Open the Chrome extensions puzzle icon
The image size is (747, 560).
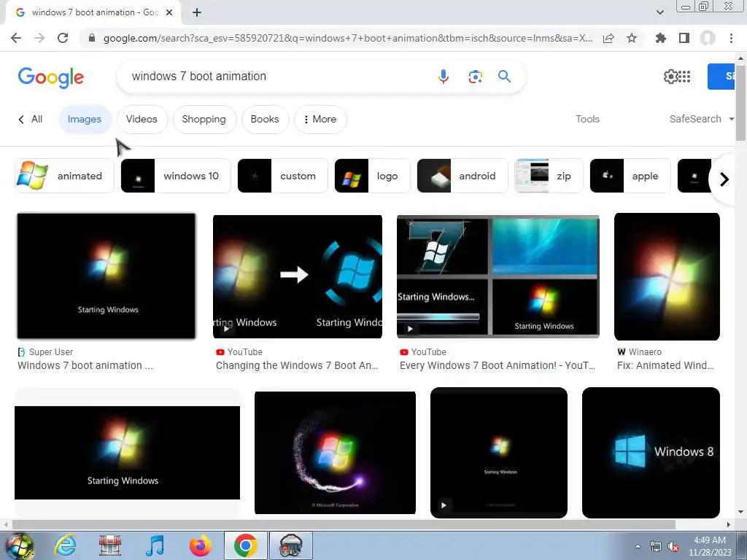pos(661,38)
